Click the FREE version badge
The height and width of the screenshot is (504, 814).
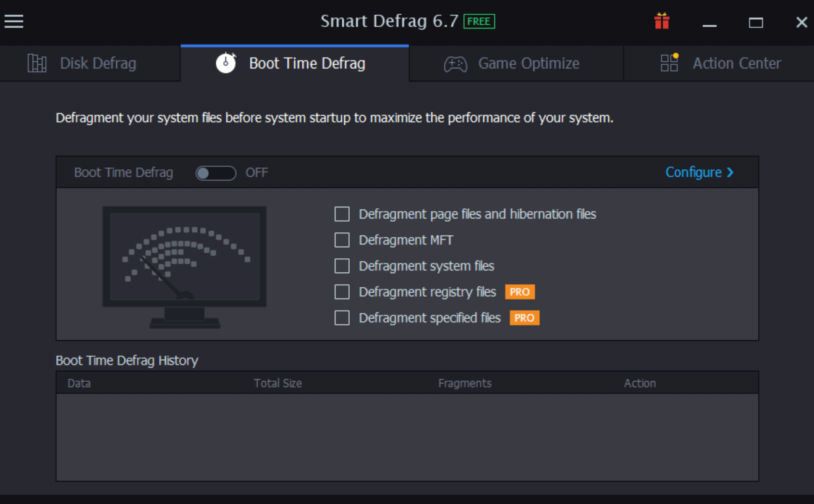pyautogui.click(x=479, y=21)
